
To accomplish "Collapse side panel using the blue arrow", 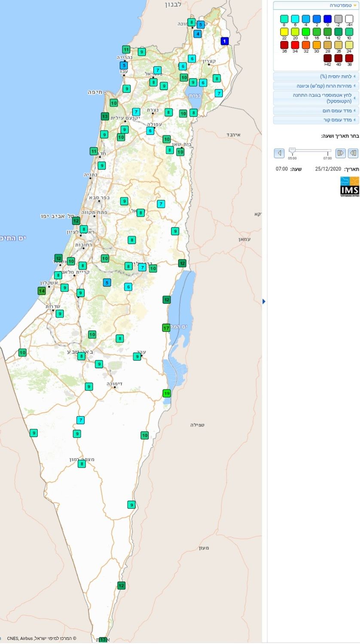I will tap(264, 301).
